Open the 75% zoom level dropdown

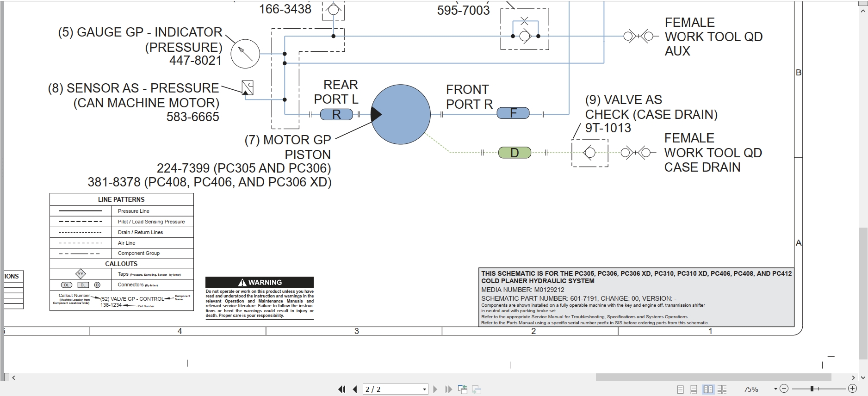(x=775, y=390)
